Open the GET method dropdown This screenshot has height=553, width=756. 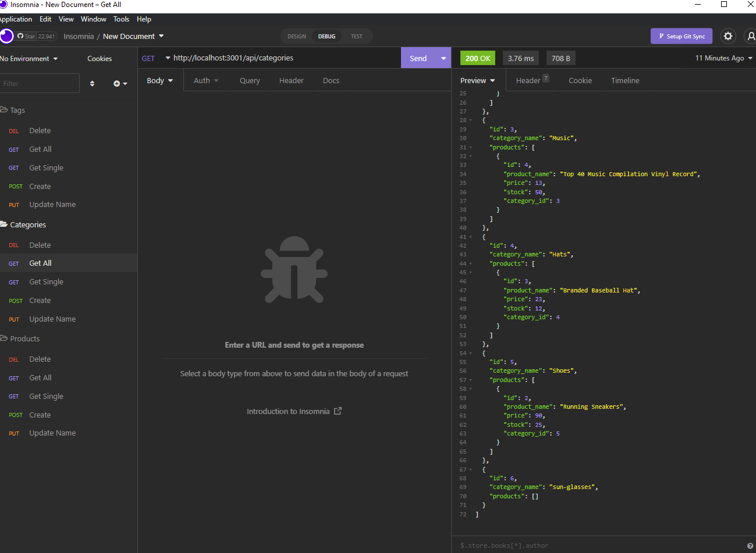pyautogui.click(x=156, y=58)
